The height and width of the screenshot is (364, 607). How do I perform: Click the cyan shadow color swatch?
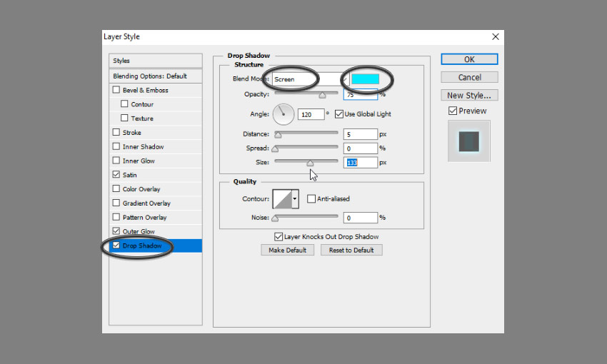tap(365, 79)
